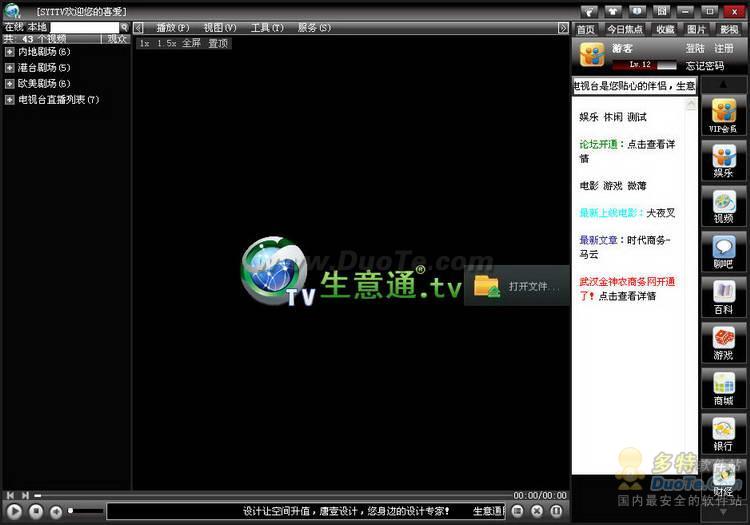Screen dimensions: 750x525
Task: Stop playback with the stop button
Action: pos(36,512)
